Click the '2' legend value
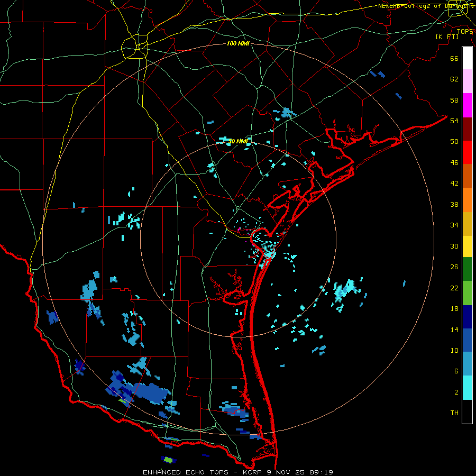 456,392
